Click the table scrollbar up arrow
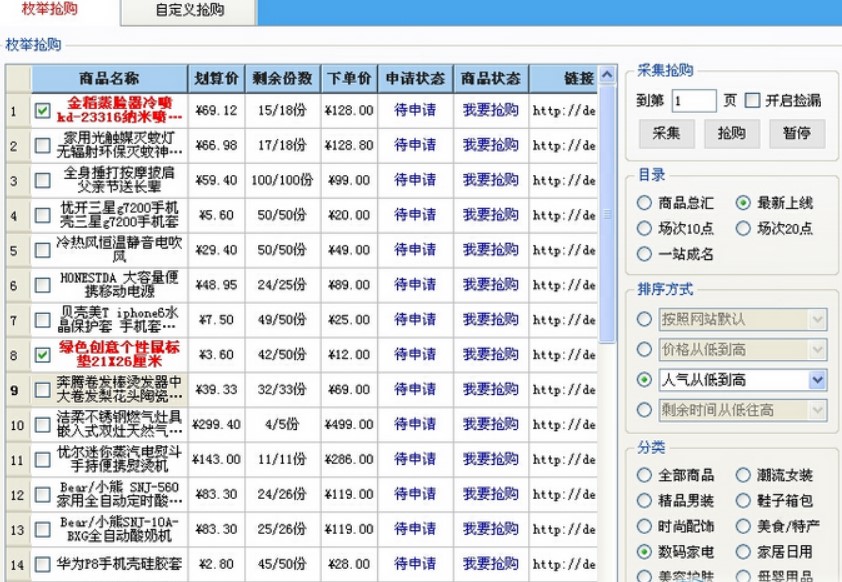 click(x=607, y=77)
